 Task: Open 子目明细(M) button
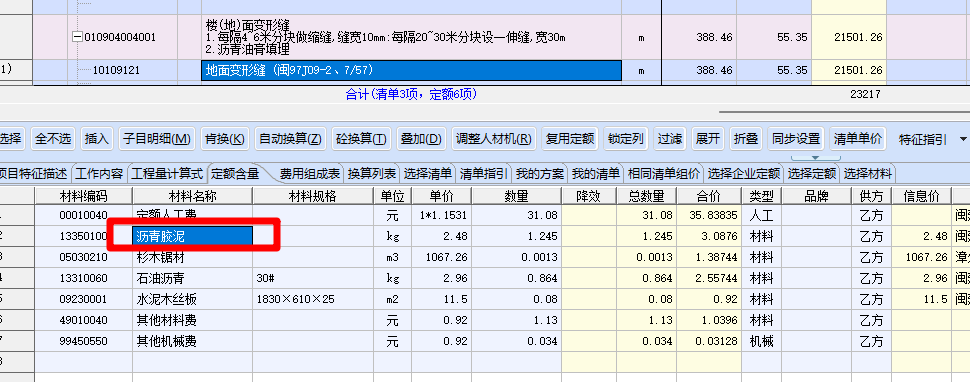[156, 139]
